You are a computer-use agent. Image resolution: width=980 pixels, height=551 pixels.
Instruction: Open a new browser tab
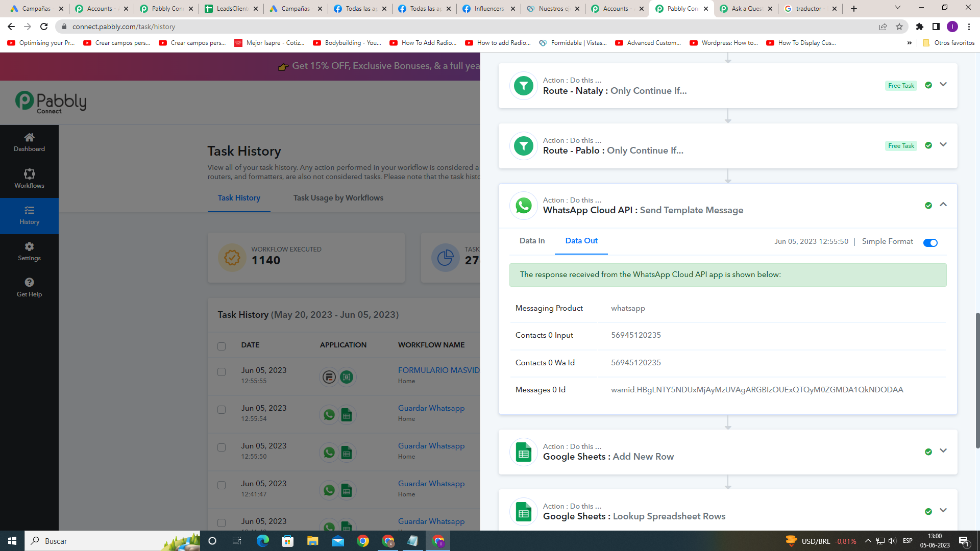click(x=854, y=9)
